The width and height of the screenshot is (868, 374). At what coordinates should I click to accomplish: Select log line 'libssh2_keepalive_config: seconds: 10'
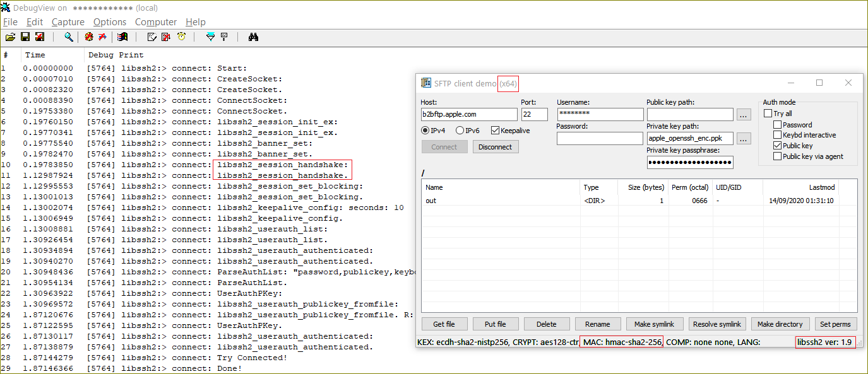311,207
